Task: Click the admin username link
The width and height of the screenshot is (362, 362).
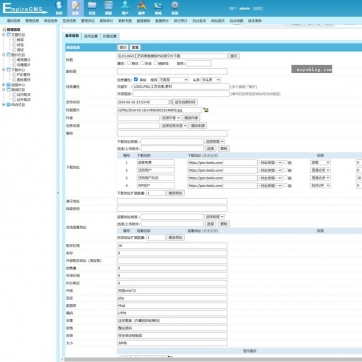Action: [245, 8]
